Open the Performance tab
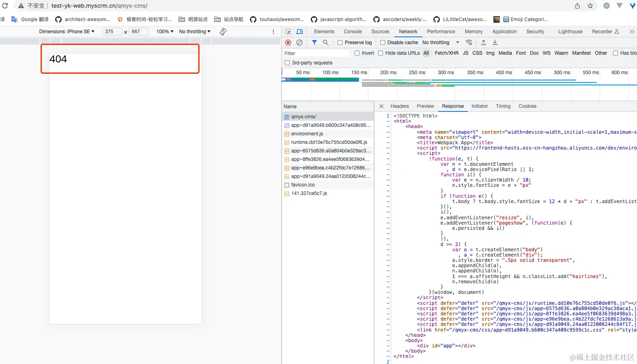This screenshot has height=364, width=637. tap(441, 32)
